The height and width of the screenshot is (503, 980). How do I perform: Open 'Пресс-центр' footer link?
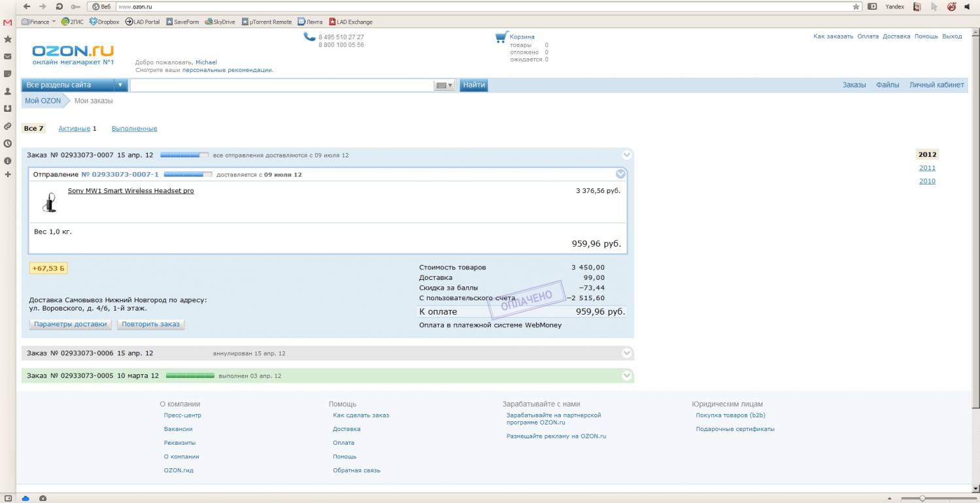pos(182,415)
